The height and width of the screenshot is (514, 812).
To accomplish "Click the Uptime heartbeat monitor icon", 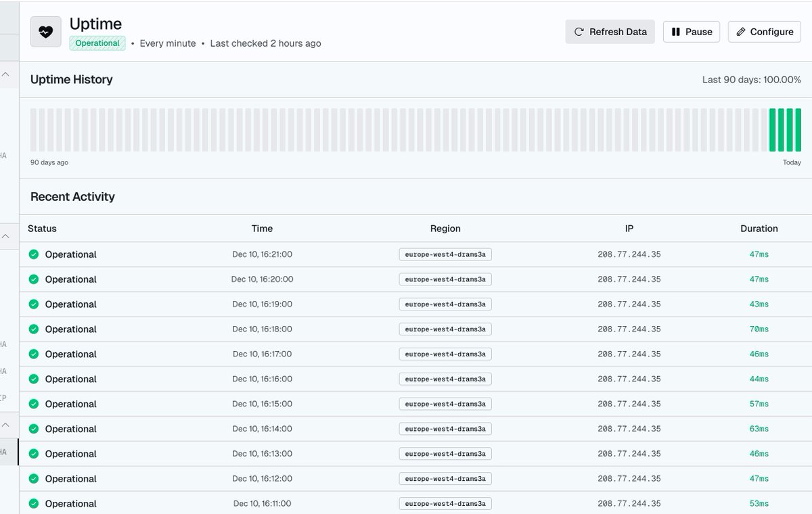I will pyautogui.click(x=45, y=32).
